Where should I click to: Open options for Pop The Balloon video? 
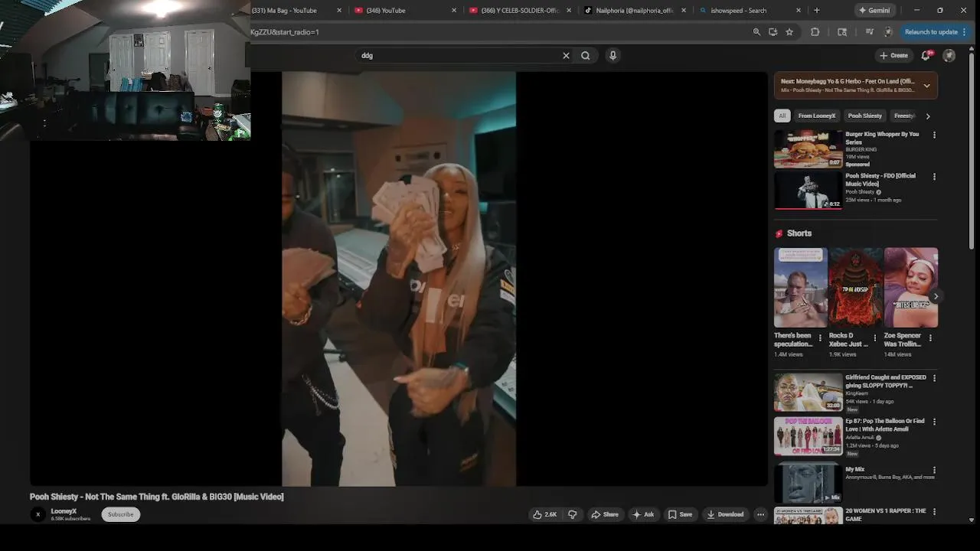pos(934,422)
